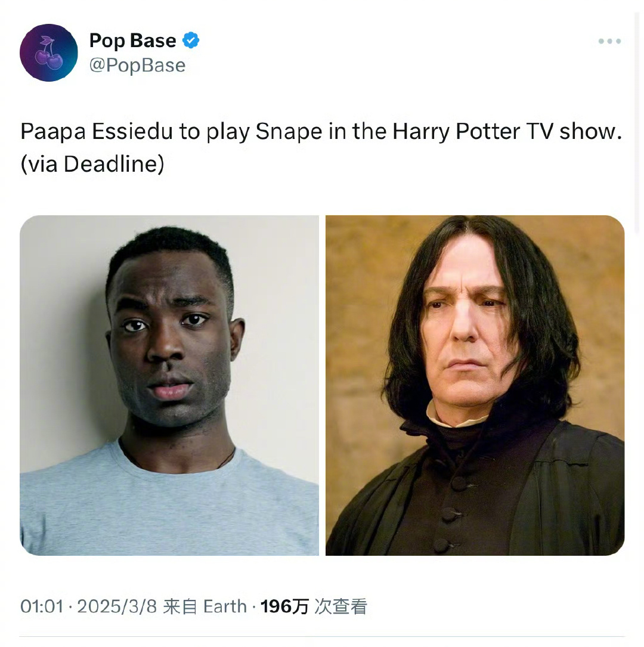The height and width of the screenshot is (647, 644).
Task: Click the 01:01 post time
Action: 42,606
